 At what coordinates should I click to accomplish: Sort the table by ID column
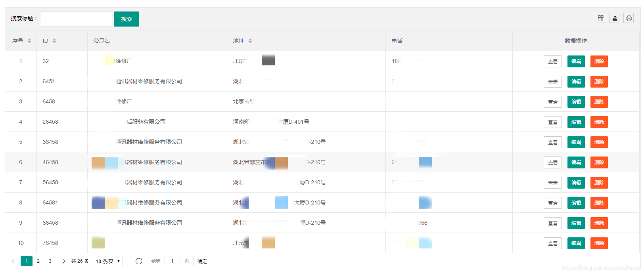pos(54,41)
